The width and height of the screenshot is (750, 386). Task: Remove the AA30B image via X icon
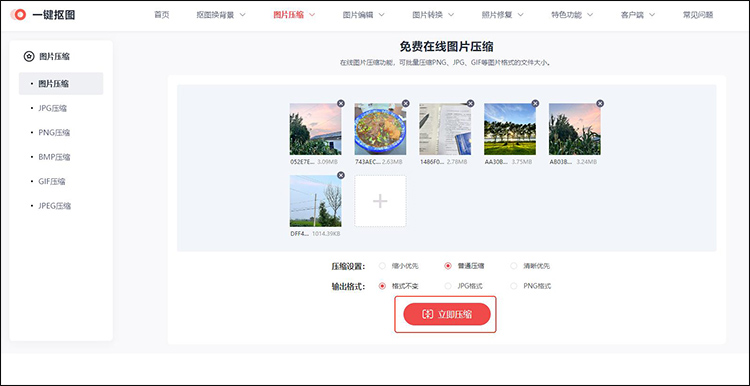pos(535,103)
